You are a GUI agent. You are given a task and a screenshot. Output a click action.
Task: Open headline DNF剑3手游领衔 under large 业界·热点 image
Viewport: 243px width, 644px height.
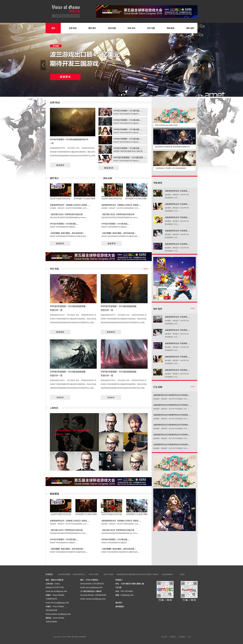pos(69,141)
